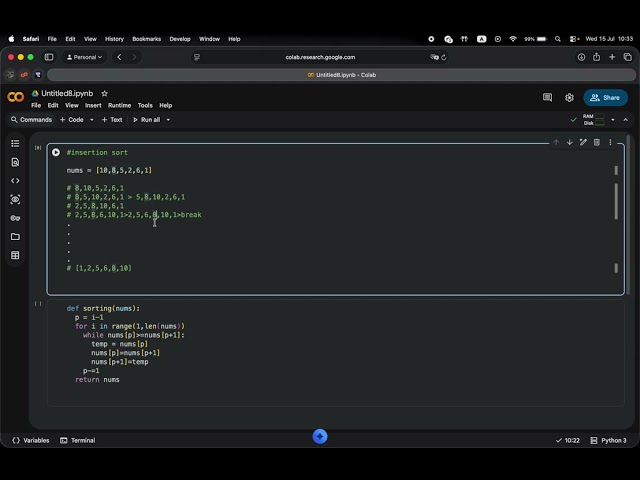Run the insertion sort cell
This screenshot has height=480, width=640.
pos(56,152)
